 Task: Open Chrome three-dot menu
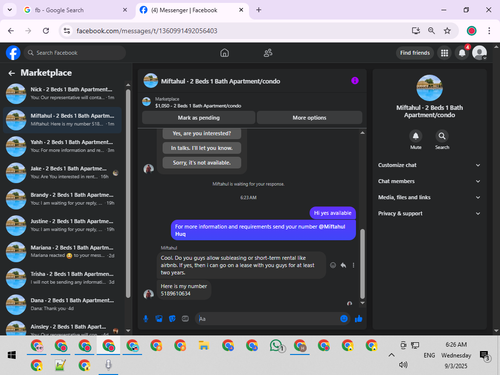[x=489, y=31]
